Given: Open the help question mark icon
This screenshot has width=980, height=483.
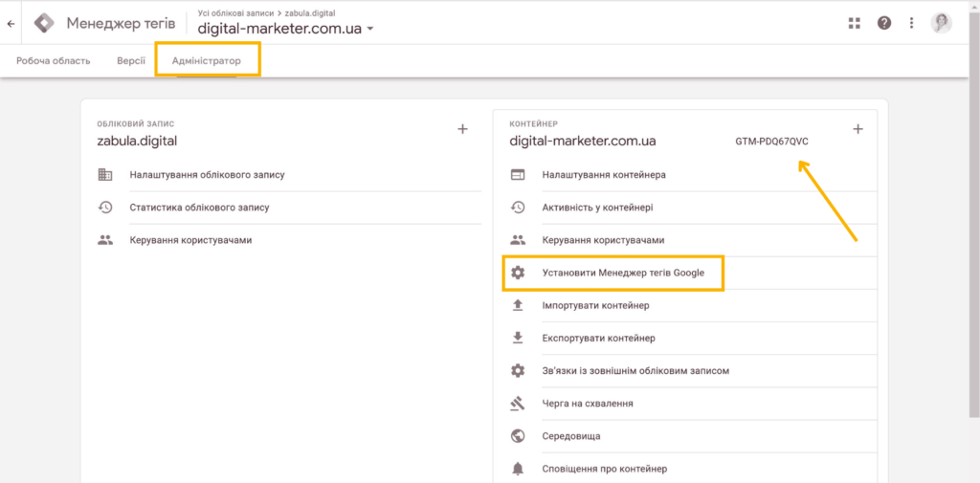Looking at the screenshot, I should 884,23.
